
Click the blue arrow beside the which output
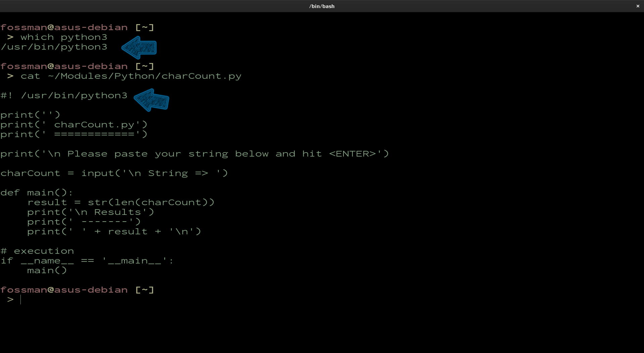pos(139,48)
